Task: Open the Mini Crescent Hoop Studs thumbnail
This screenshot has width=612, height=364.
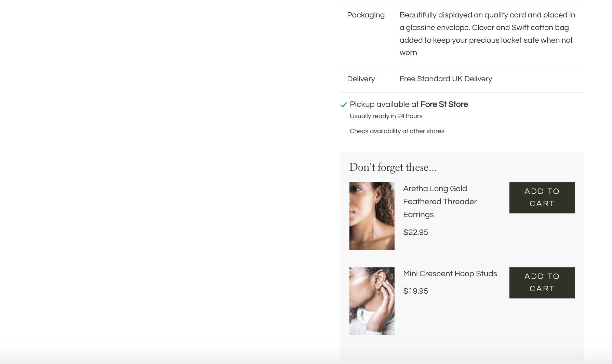Action: click(372, 301)
